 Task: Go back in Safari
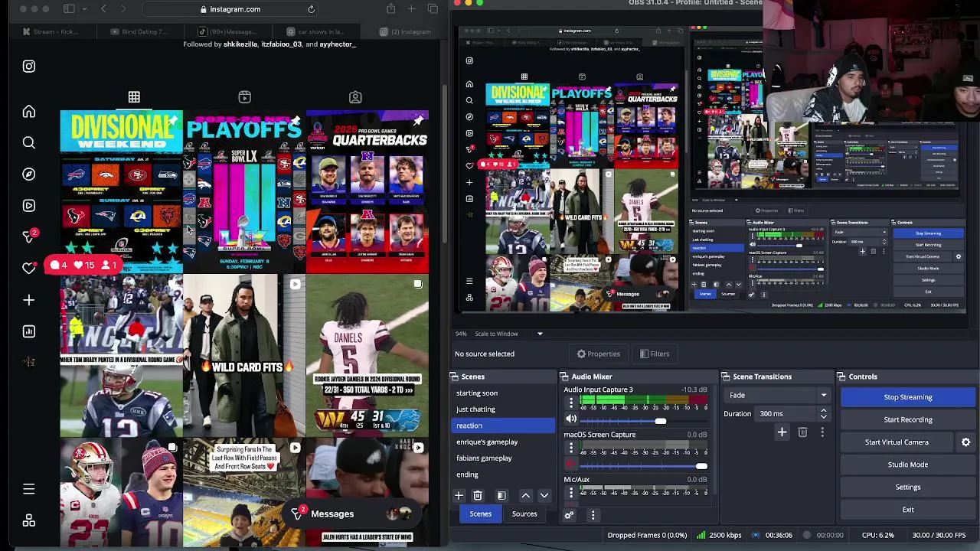click(x=103, y=9)
